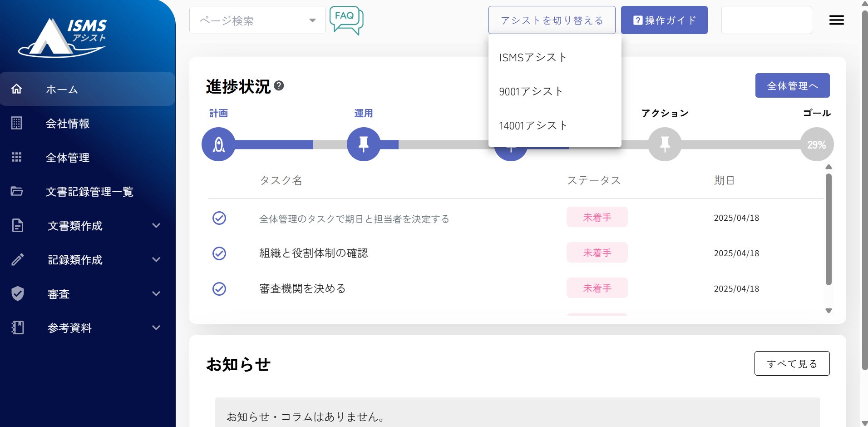This screenshot has height=427, width=868.
Task: Click the hamburger menu icon
Action: click(836, 20)
